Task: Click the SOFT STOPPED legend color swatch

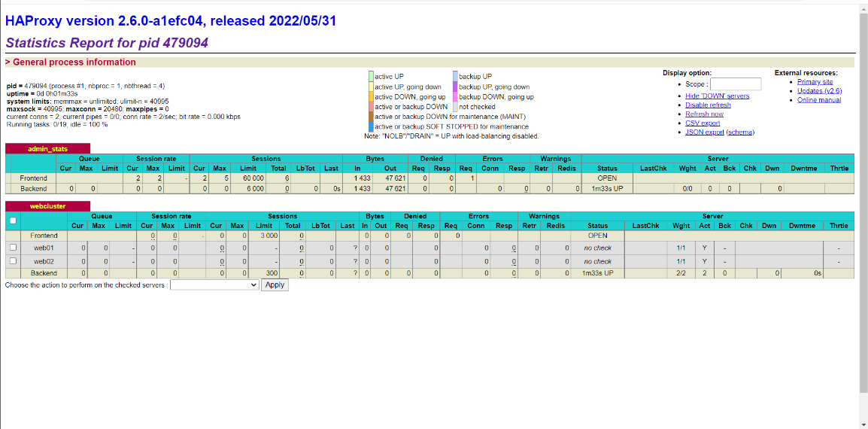Action: click(x=372, y=126)
